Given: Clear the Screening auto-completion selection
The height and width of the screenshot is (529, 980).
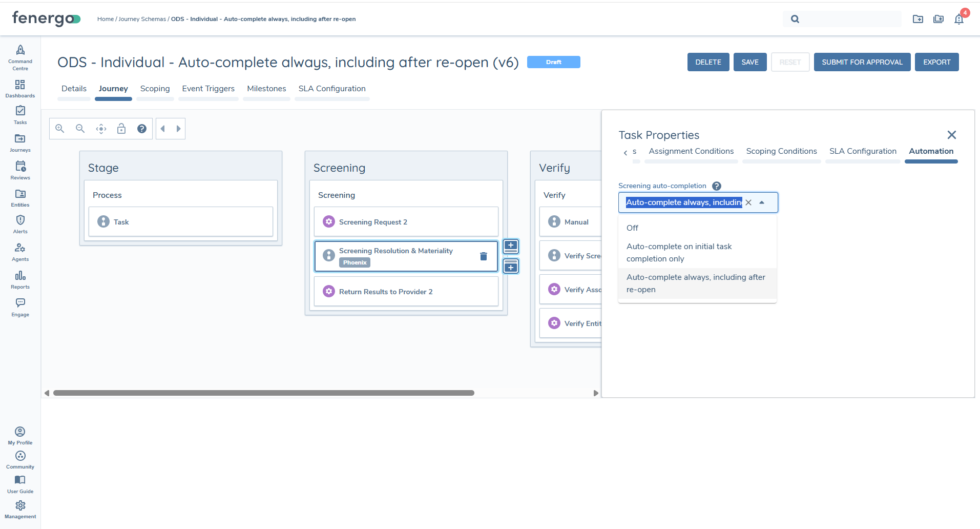Looking at the screenshot, I should pyautogui.click(x=748, y=202).
